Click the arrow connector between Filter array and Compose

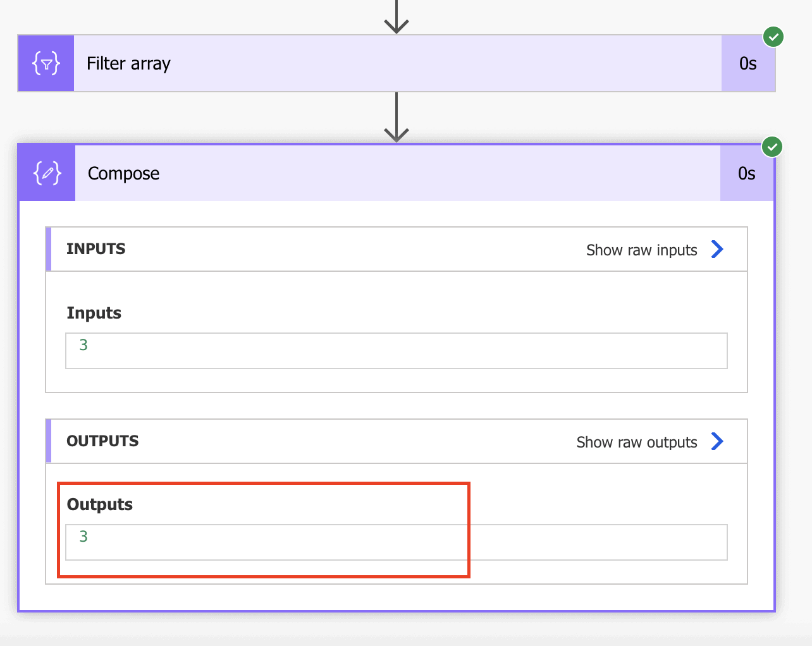(397, 117)
